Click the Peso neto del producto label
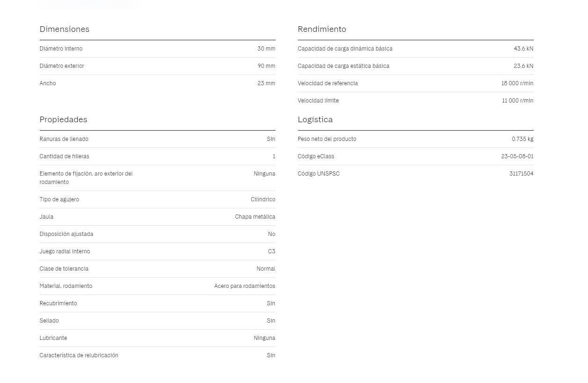The image size is (588, 383). (327, 139)
